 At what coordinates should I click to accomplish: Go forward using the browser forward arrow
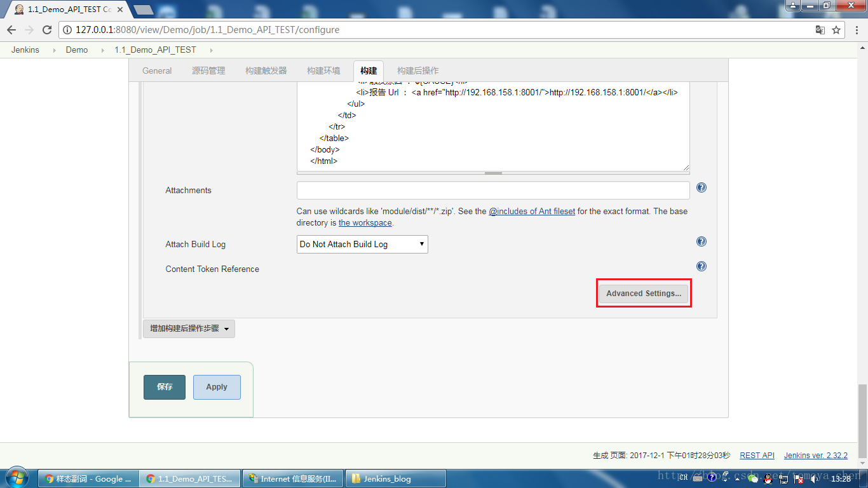29,30
